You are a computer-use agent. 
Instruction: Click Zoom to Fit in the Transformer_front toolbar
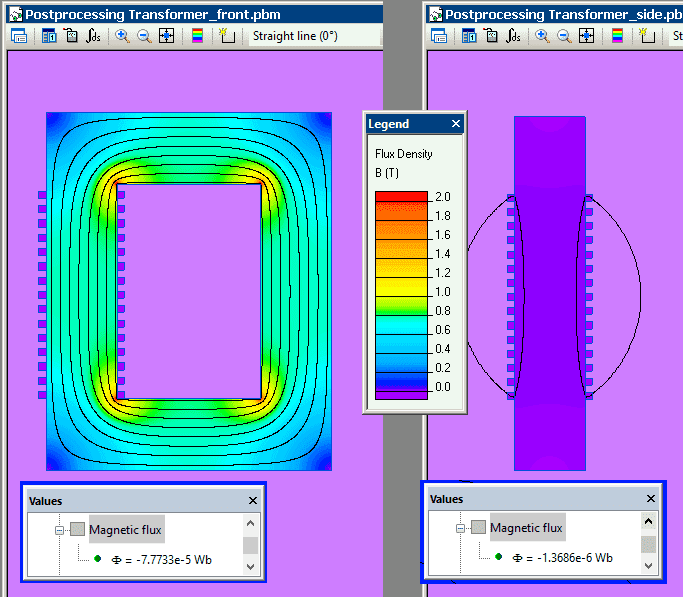[x=166, y=36]
